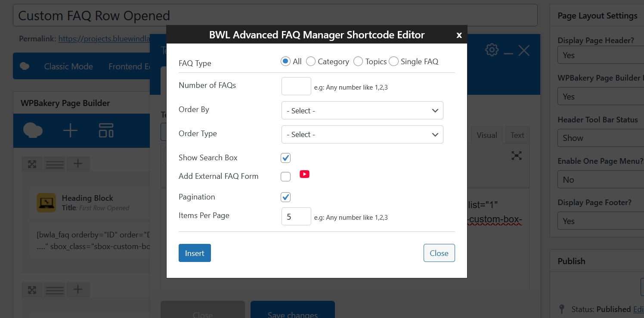Enable Add External FAQ Form checkbox
Image resolution: width=644 pixels, height=318 pixels.
coord(286,176)
